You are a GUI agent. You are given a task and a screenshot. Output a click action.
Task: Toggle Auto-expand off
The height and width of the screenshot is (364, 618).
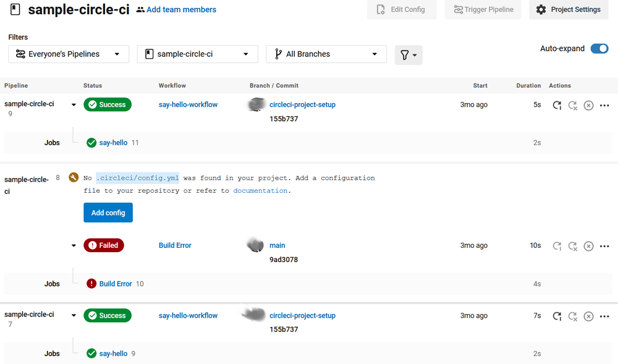[599, 48]
